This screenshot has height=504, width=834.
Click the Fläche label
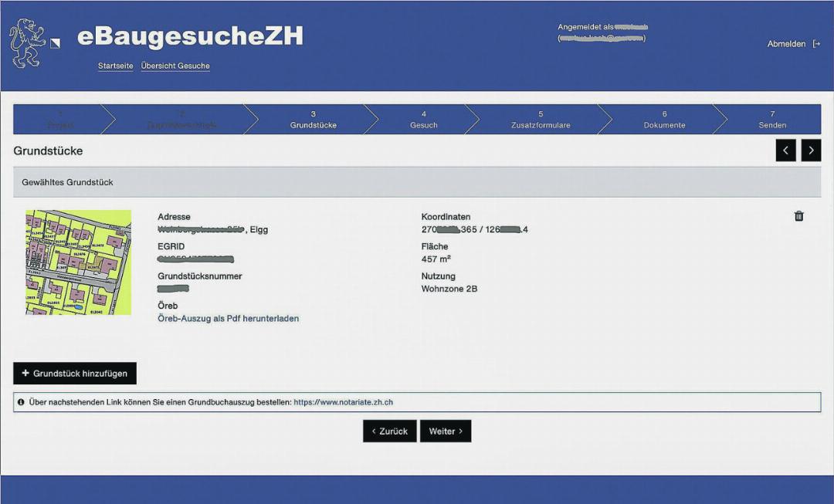point(435,247)
